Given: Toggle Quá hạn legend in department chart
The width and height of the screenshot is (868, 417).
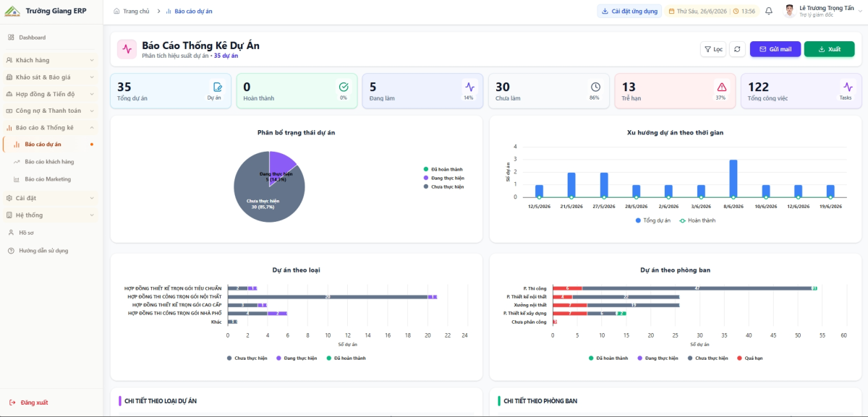Looking at the screenshot, I should [749, 358].
